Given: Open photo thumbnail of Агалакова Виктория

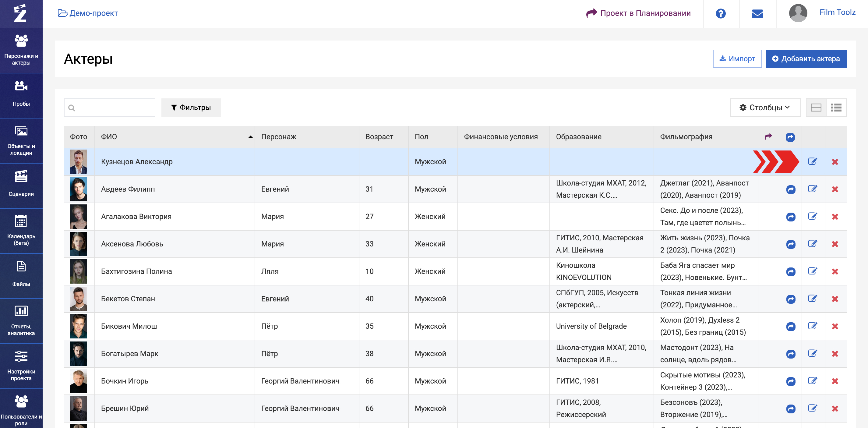Looking at the screenshot, I should (x=79, y=217).
